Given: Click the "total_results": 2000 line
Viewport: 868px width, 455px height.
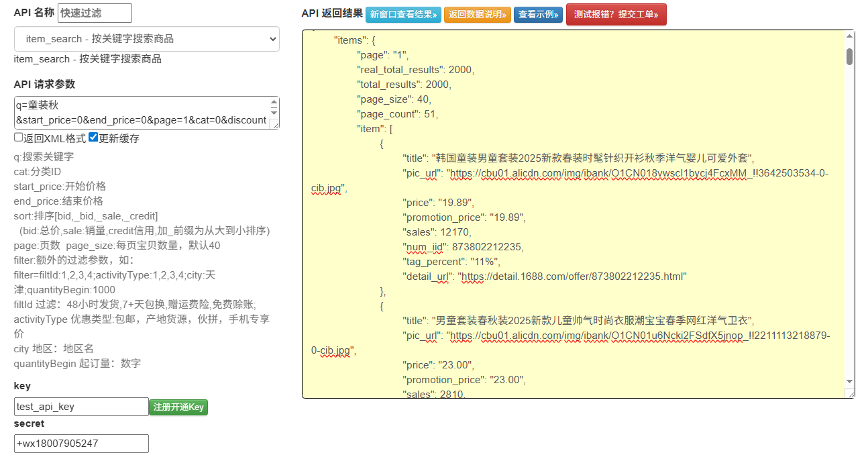Looking at the screenshot, I should pos(404,85).
